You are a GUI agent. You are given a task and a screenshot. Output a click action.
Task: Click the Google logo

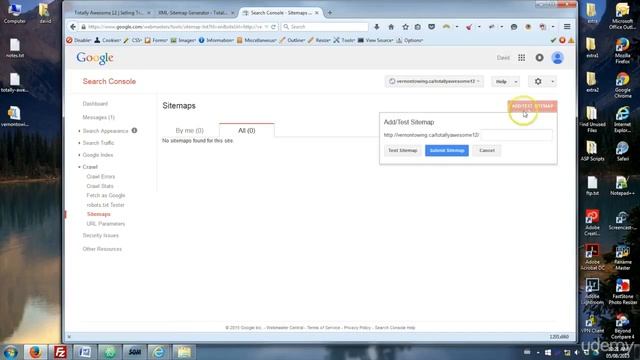(x=95, y=58)
